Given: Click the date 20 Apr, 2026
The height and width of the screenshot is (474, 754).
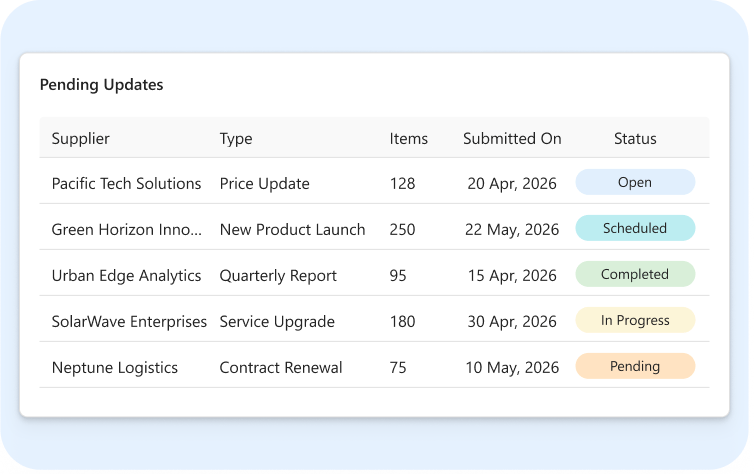Looking at the screenshot, I should 512,184.
